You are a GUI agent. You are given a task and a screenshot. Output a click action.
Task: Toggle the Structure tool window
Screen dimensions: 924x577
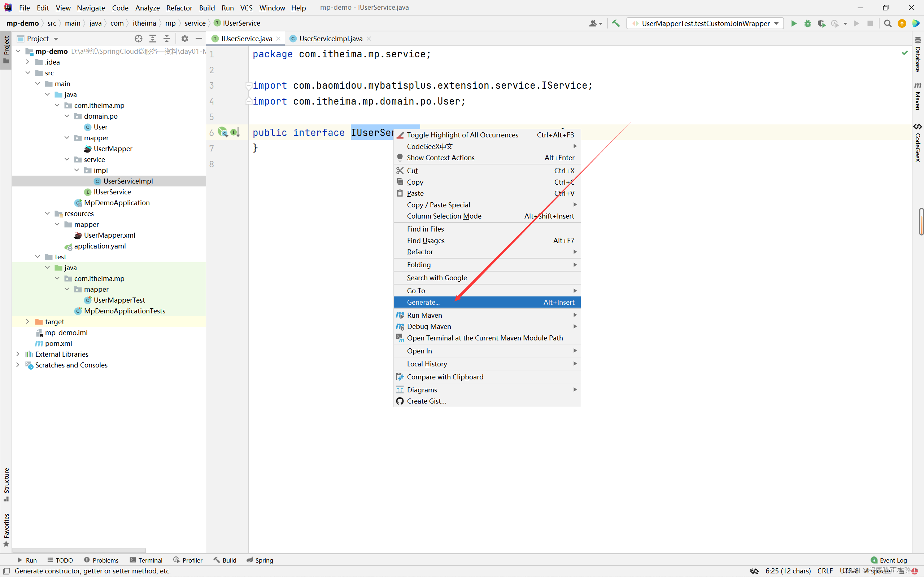tap(6, 484)
